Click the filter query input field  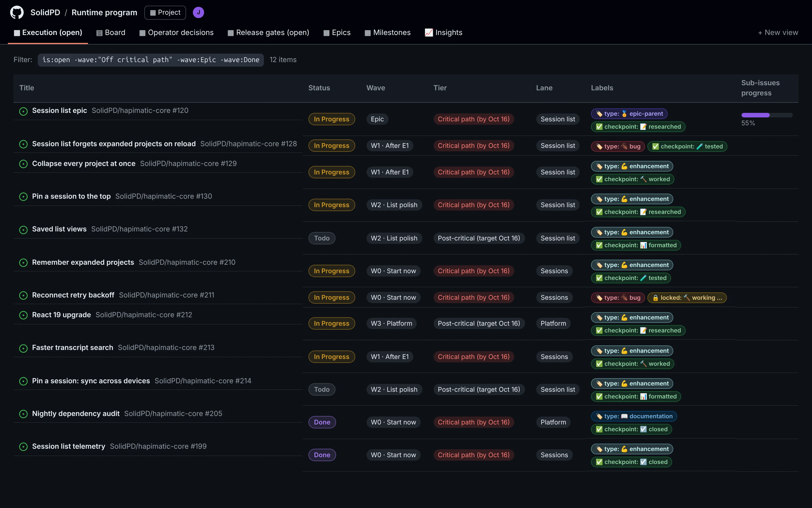pos(151,60)
